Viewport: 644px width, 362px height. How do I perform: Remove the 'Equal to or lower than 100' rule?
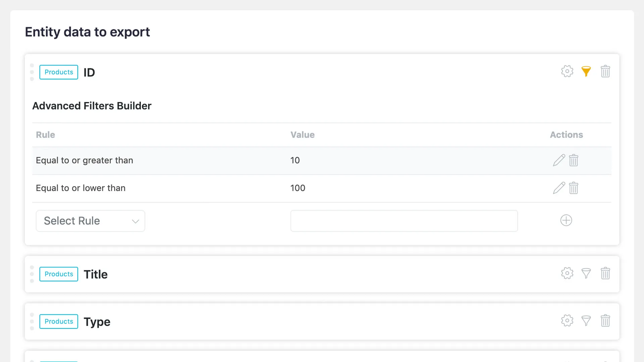coord(574,188)
